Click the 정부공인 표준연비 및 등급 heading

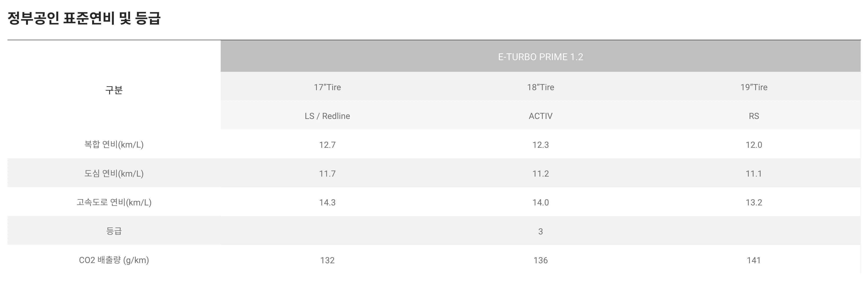coord(84,18)
